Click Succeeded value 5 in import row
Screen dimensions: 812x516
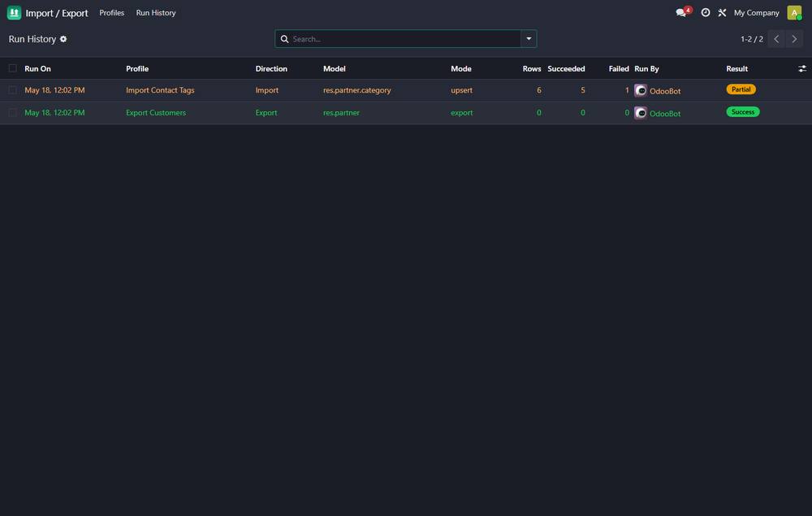582,90
